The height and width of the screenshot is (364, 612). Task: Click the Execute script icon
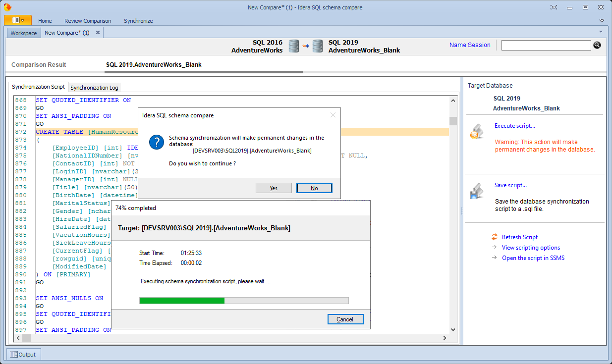click(x=477, y=131)
